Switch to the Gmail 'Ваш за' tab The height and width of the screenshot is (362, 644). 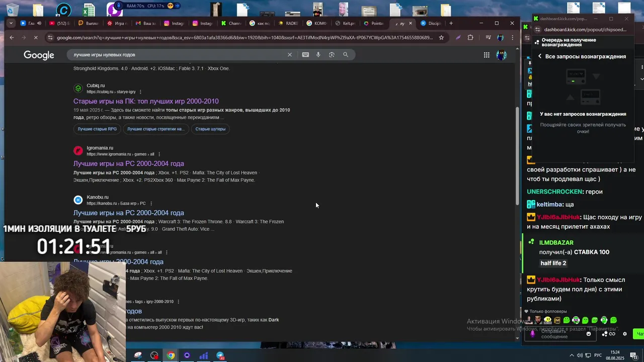click(146, 23)
